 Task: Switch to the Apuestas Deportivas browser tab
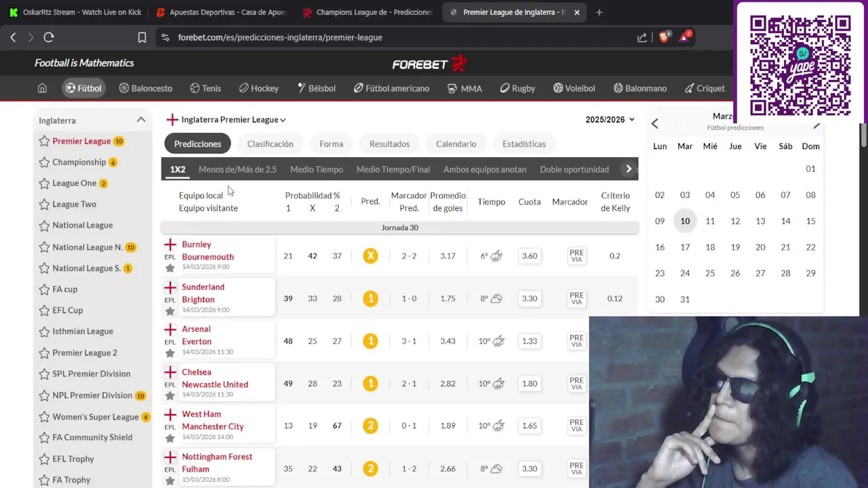[220, 12]
